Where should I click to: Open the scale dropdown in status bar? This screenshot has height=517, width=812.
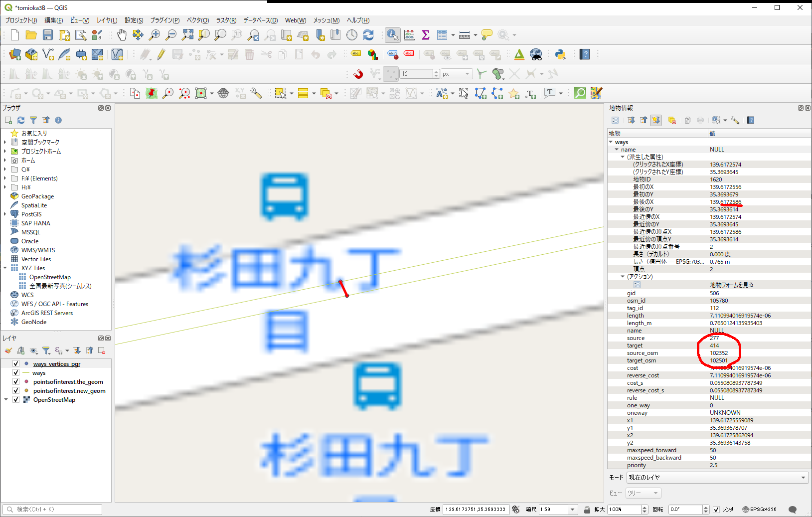pyautogui.click(x=573, y=510)
